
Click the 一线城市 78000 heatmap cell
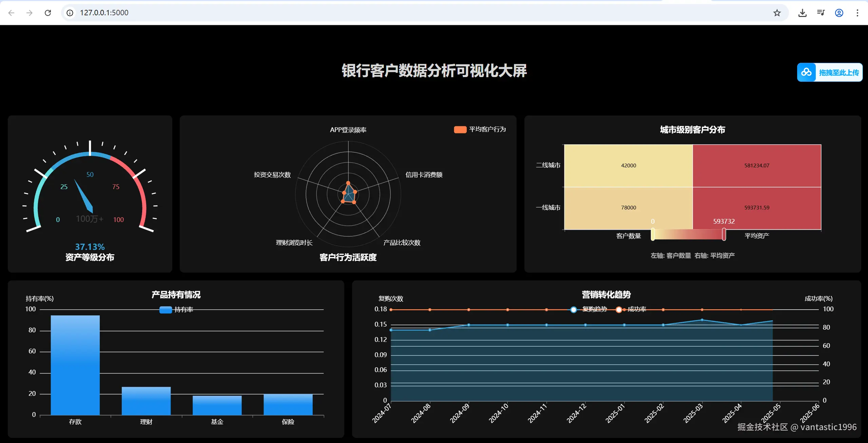click(x=628, y=208)
